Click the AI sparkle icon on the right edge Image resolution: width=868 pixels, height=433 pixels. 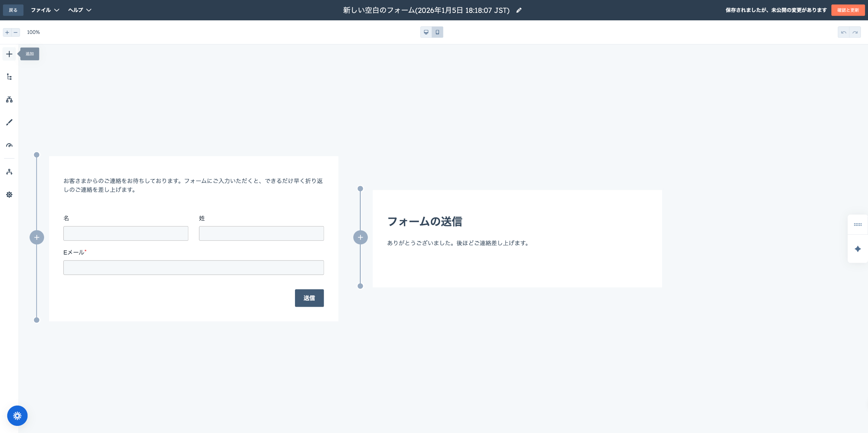pyautogui.click(x=857, y=249)
